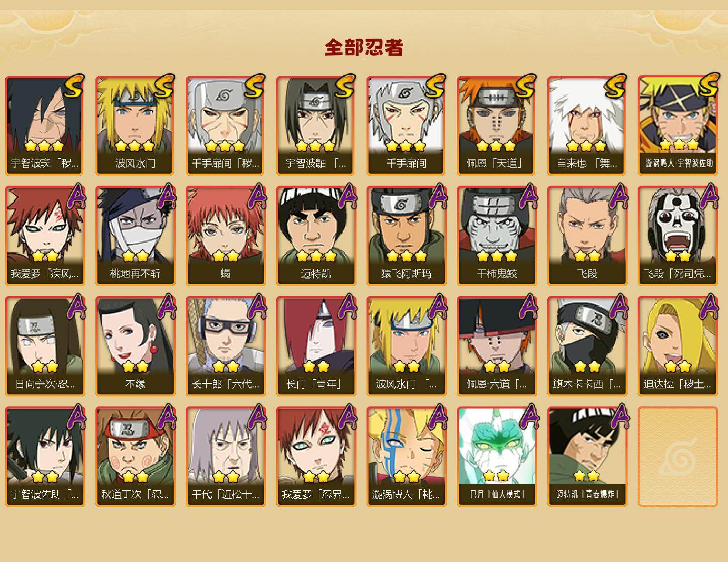
Task: Open the 迈特凯「青春爆炸」 card
Action: pyautogui.click(x=587, y=457)
